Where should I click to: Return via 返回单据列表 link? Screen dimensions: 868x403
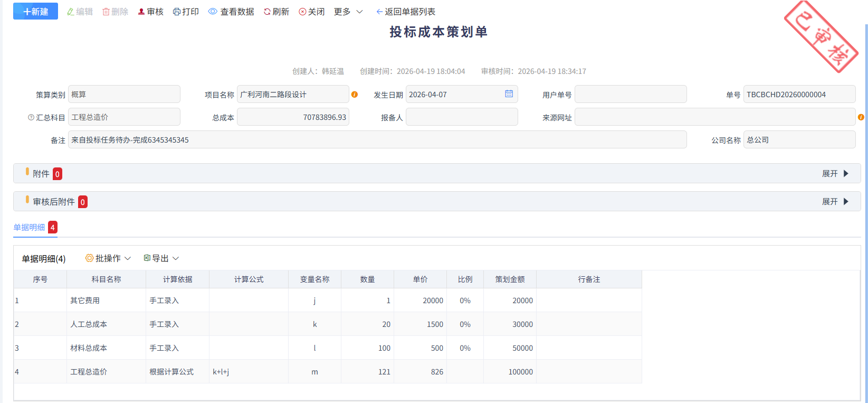tap(406, 12)
